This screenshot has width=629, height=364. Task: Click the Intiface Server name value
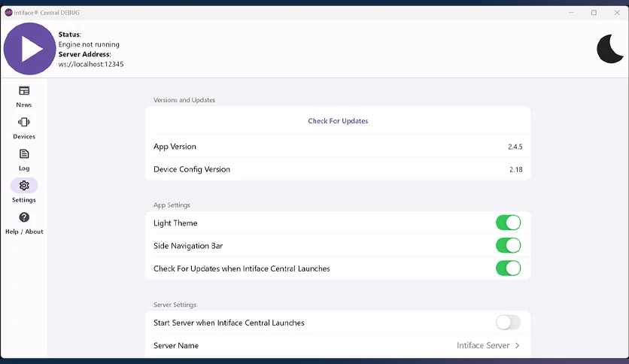click(483, 345)
